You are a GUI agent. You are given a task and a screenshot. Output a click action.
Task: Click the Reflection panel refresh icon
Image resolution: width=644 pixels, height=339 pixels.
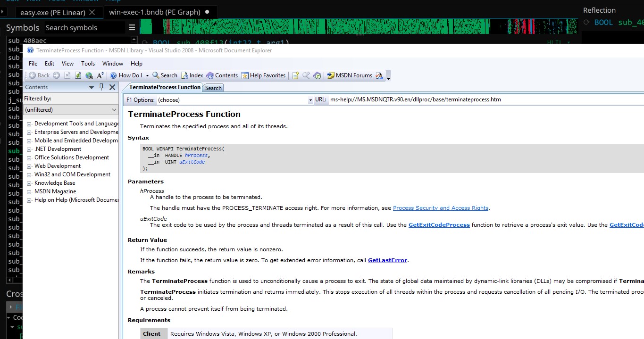587,22
